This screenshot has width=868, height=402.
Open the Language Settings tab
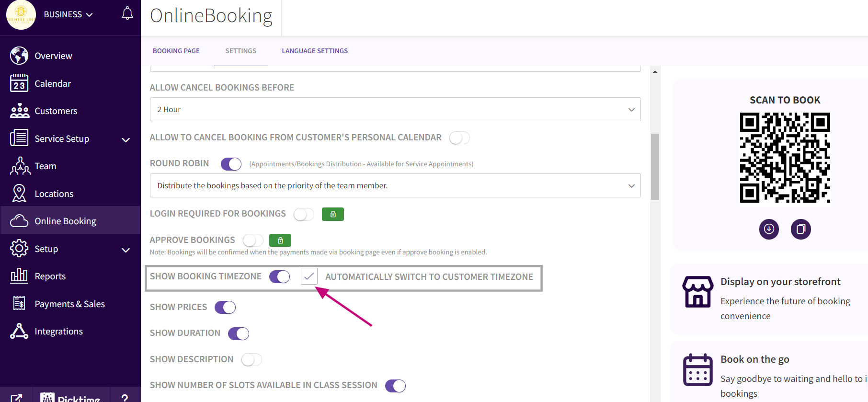(x=315, y=51)
